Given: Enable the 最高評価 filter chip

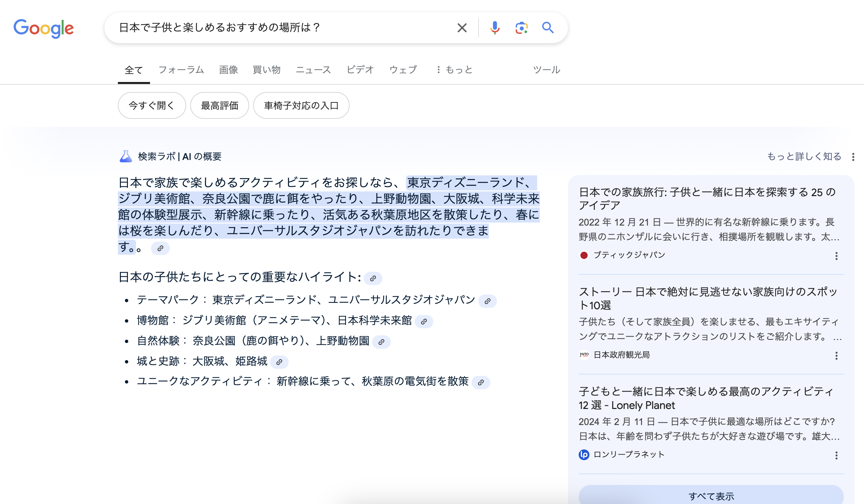Looking at the screenshot, I should click(x=219, y=105).
